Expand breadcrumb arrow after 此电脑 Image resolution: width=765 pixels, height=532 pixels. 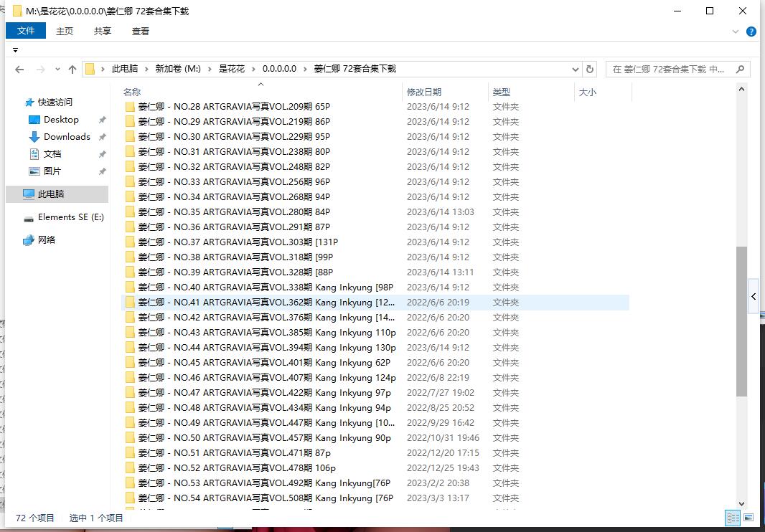[x=146, y=70]
